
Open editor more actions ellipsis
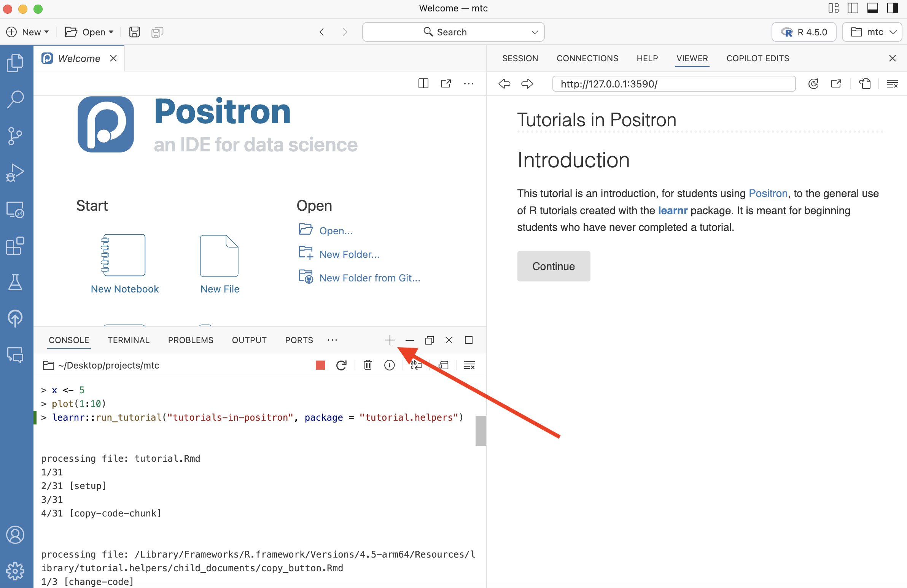pos(468,83)
